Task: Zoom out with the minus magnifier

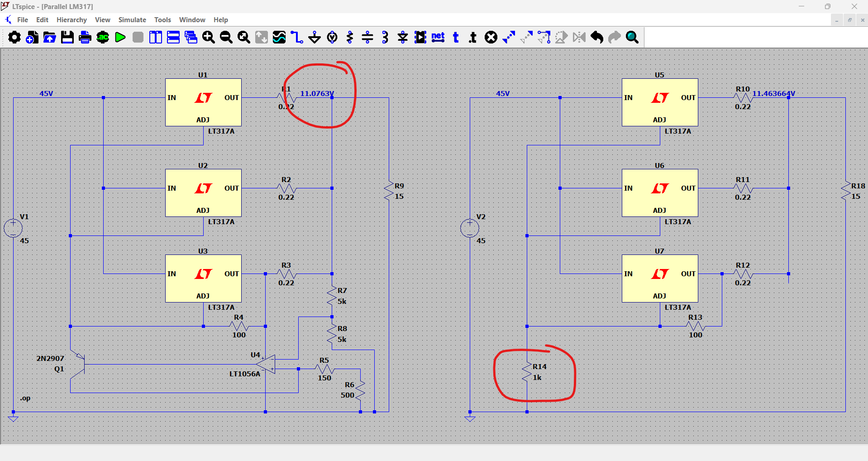Action: pos(226,37)
